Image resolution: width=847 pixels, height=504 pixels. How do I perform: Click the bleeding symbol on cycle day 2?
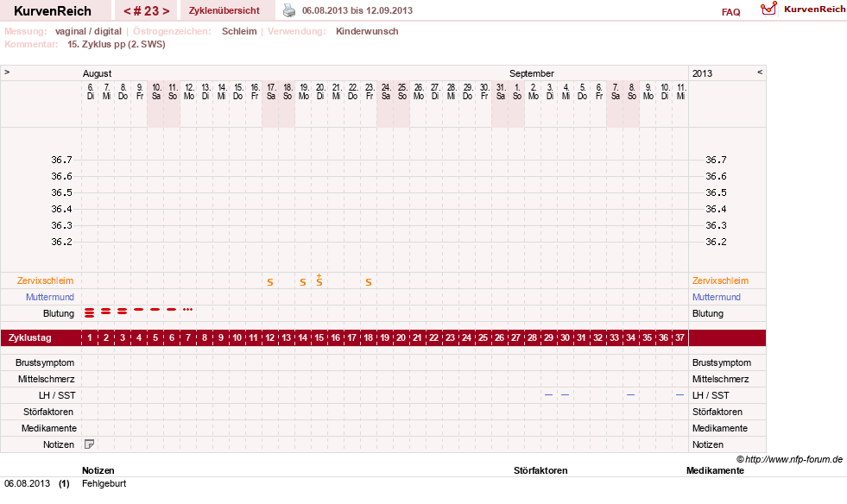click(x=106, y=312)
